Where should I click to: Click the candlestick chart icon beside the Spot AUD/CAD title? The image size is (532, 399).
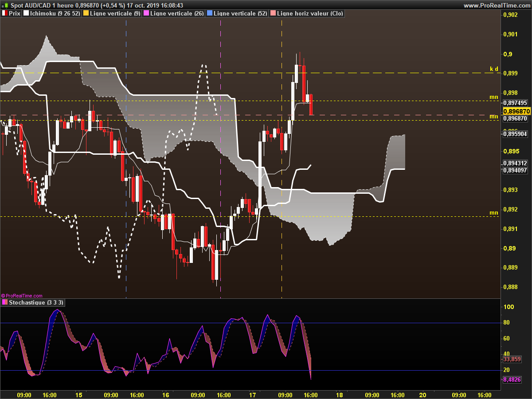(x=5, y=5)
